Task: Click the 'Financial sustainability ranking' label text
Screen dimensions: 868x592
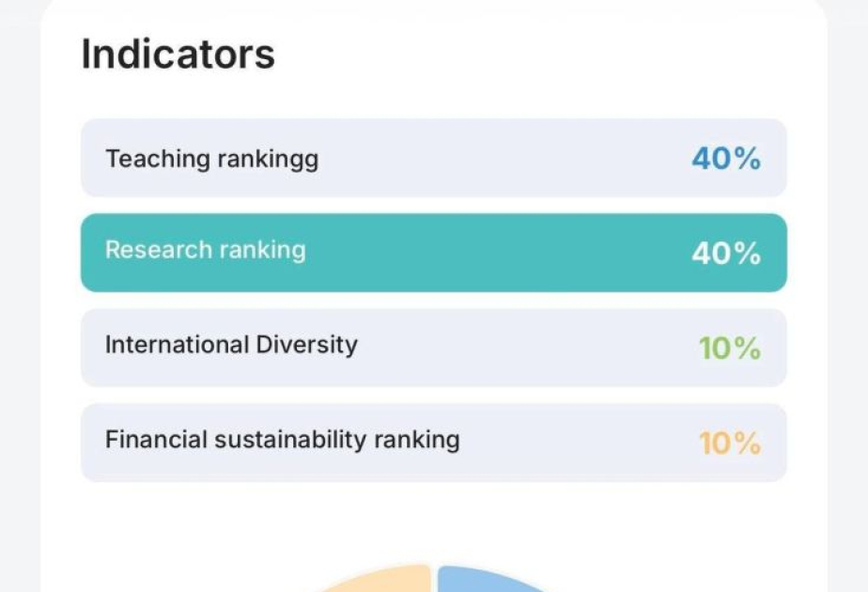Action: click(283, 441)
